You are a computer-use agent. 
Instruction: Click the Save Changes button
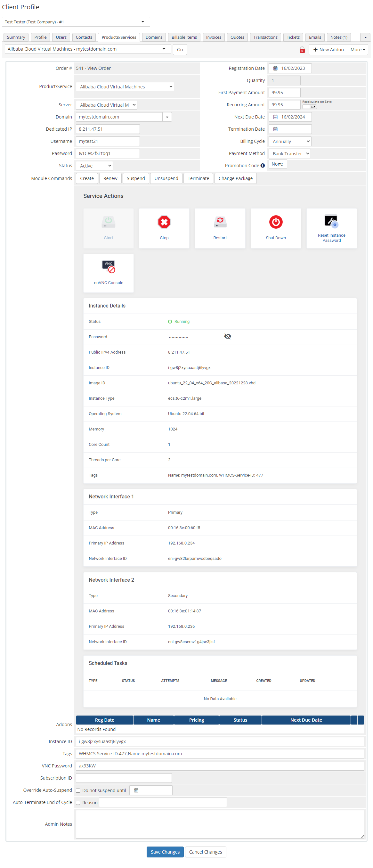(x=165, y=852)
